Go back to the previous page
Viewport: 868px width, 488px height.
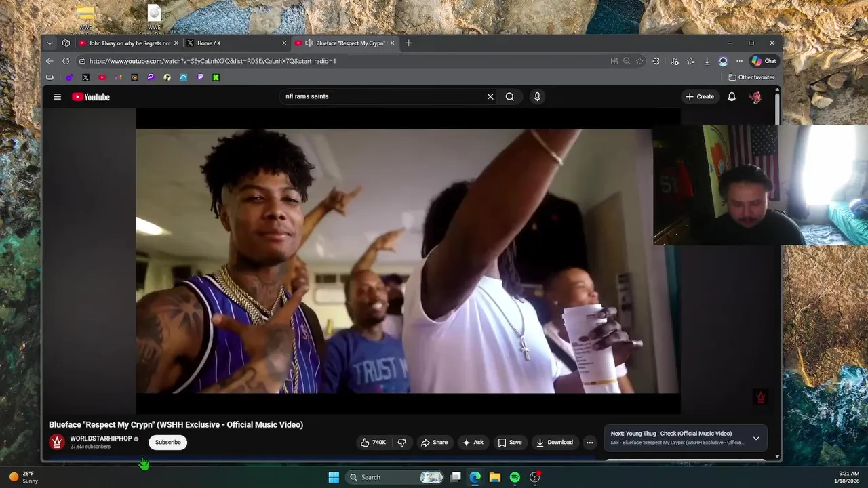click(50, 61)
